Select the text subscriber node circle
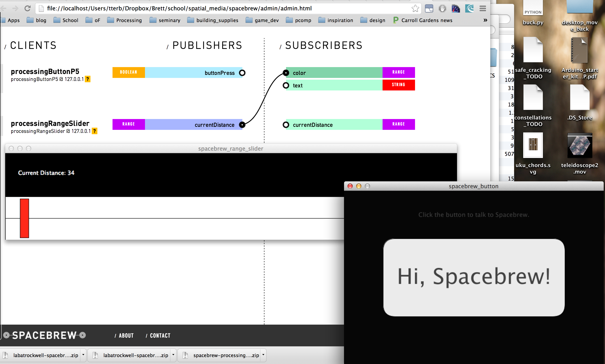Image resolution: width=605 pixels, height=364 pixels. pos(286,85)
